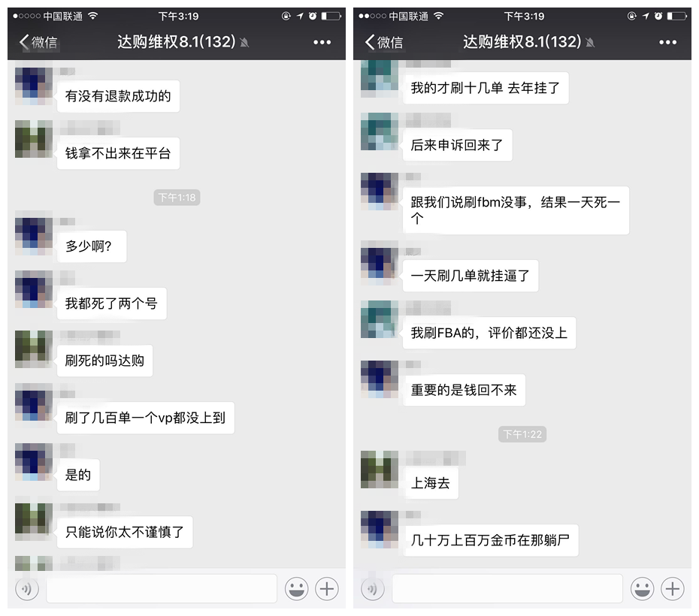Screen dimensions: 699x616
Task: Tap avatar beside 上海去 message
Action: 380,470
